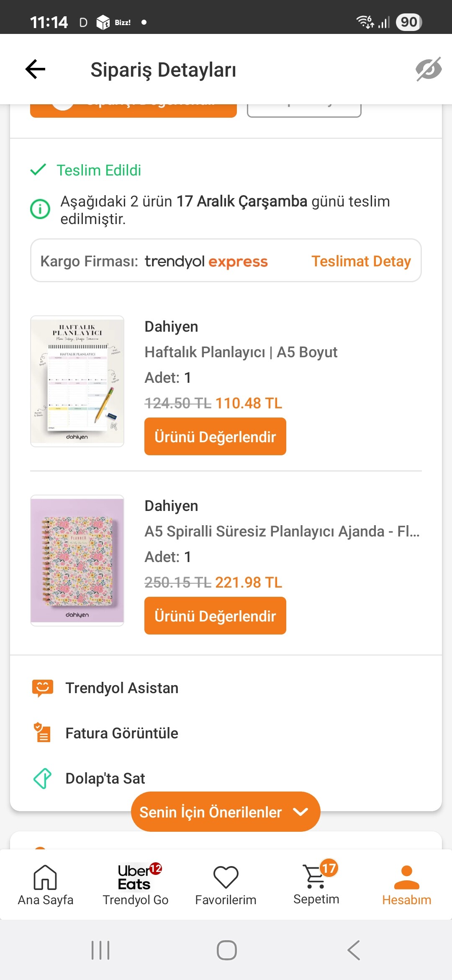Image resolution: width=452 pixels, height=980 pixels.
Task: Open Trendyol Asistan chat icon
Action: [43, 688]
